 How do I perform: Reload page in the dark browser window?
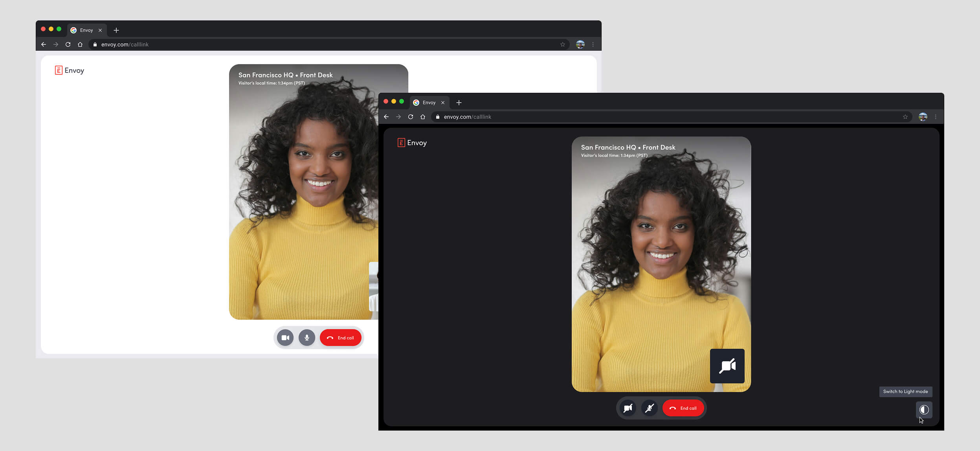pyautogui.click(x=411, y=117)
